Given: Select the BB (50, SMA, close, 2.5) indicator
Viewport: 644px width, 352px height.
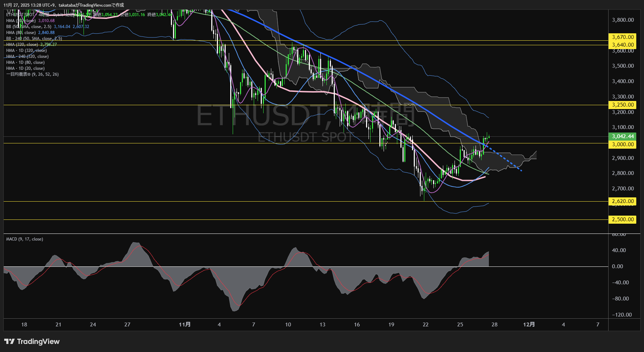Looking at the screenshot, I should pos(29,26).
